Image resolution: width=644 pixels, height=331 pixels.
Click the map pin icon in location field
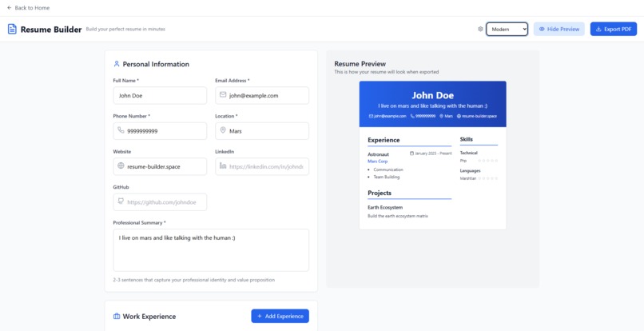223,130
